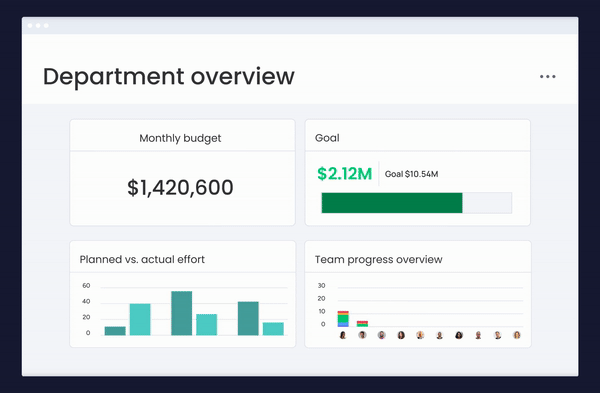Click the first team member avatar
600x393 pixels.
pos(343,335)
